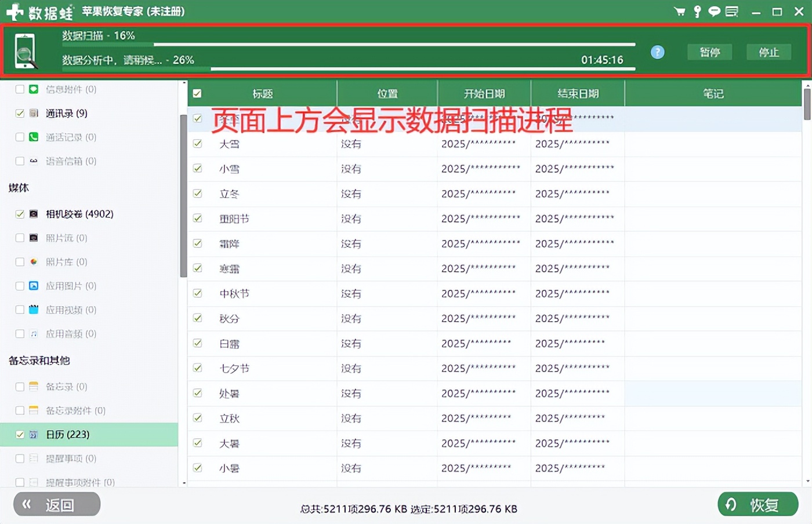The height and width of the screenshot is (524, 812).
Task: Open the feedback chat bubble icon
Action: 714,11
